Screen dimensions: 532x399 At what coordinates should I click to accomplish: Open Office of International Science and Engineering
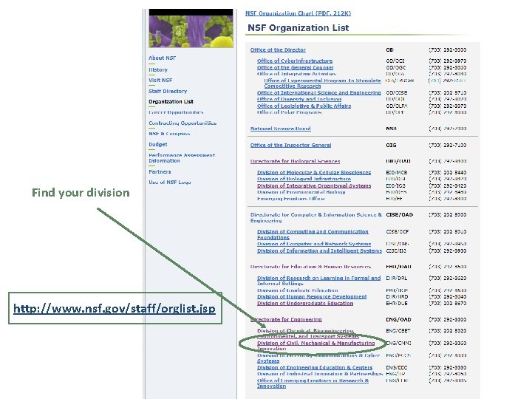[x=319, y=92]
